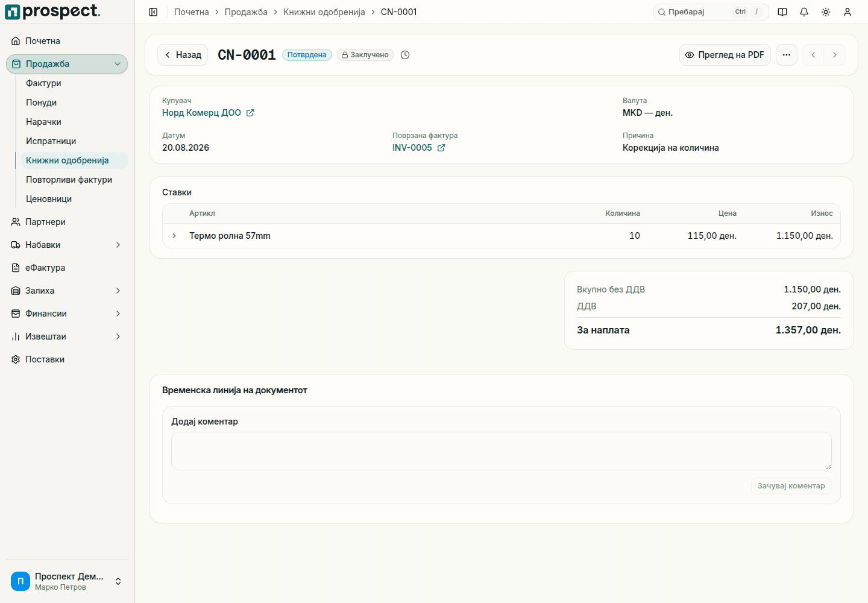The width and height of the screenshot is (868, 603).
Task: Open the Проспект Дем... company switcher
Action: (x=67, y=581)
